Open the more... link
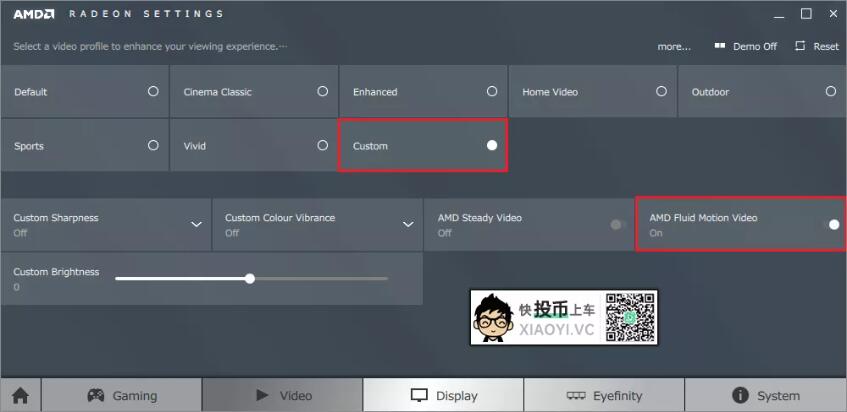The height and width of the screenshot is (412, 847). (x=674, y=46)
